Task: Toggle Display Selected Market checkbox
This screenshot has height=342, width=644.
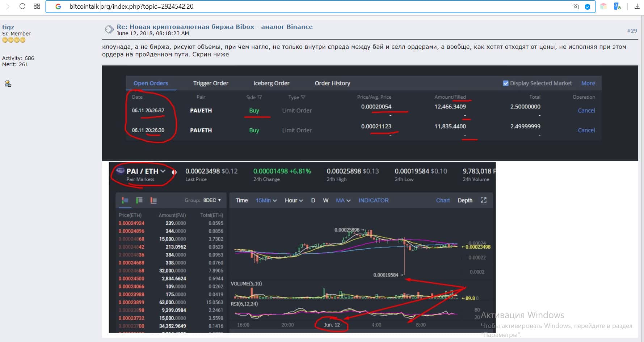Action: tap(506, 83)
